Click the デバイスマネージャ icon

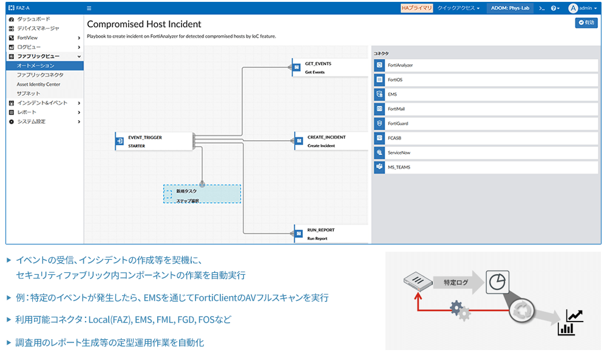click(x=11, y=29)
